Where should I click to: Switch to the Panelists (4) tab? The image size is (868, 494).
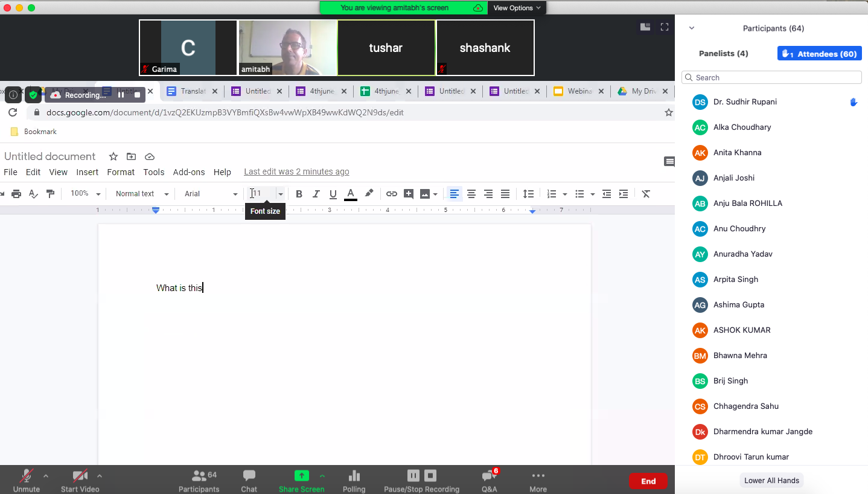coord(723,54)
